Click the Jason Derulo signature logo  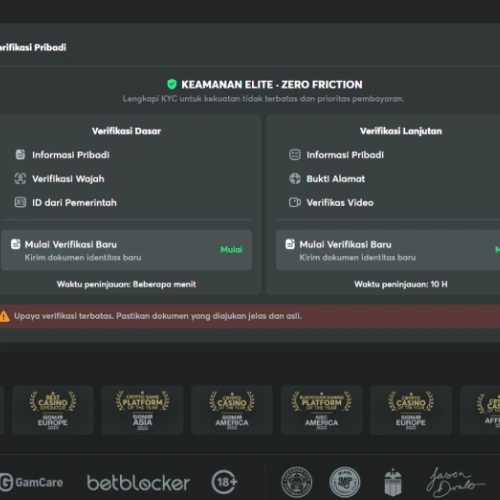coord(455,482)
